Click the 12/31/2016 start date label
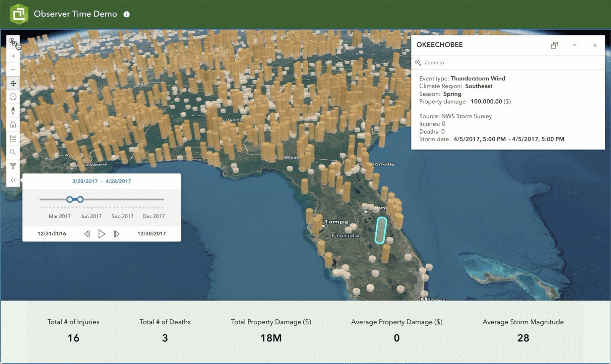611x364 pixels. (x=52, y=233)
